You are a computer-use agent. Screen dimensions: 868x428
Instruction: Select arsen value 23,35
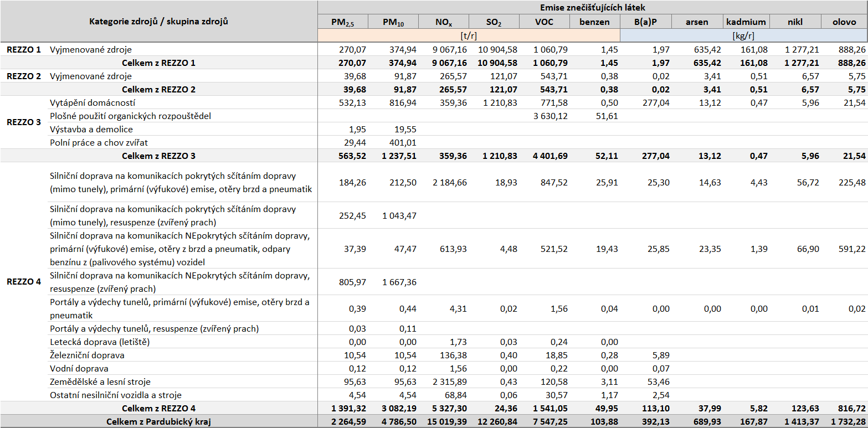pyautogui.click(x=710, y=249)
